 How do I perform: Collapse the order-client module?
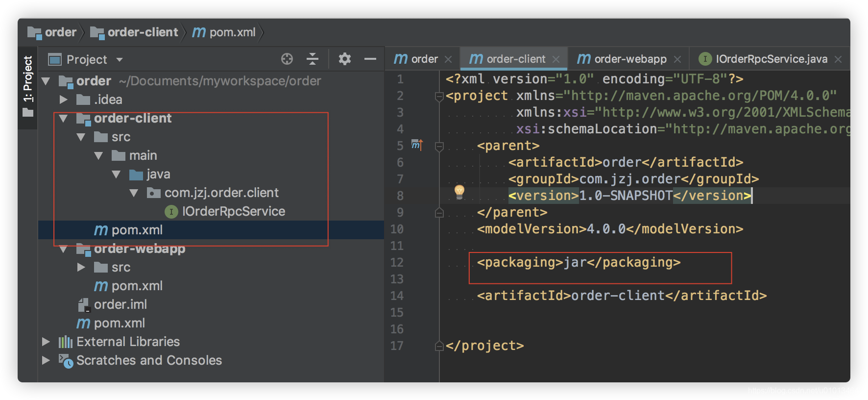click(x=64, y=119)
